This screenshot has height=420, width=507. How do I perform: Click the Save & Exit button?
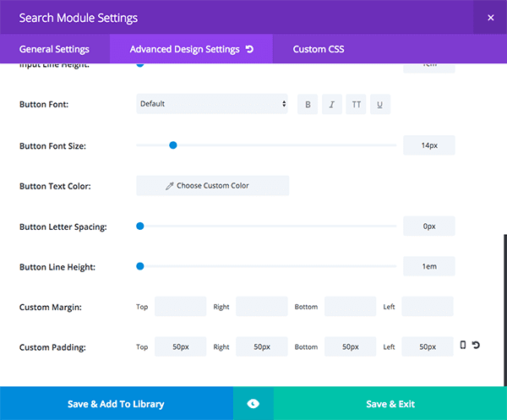(x=390, y=403)
